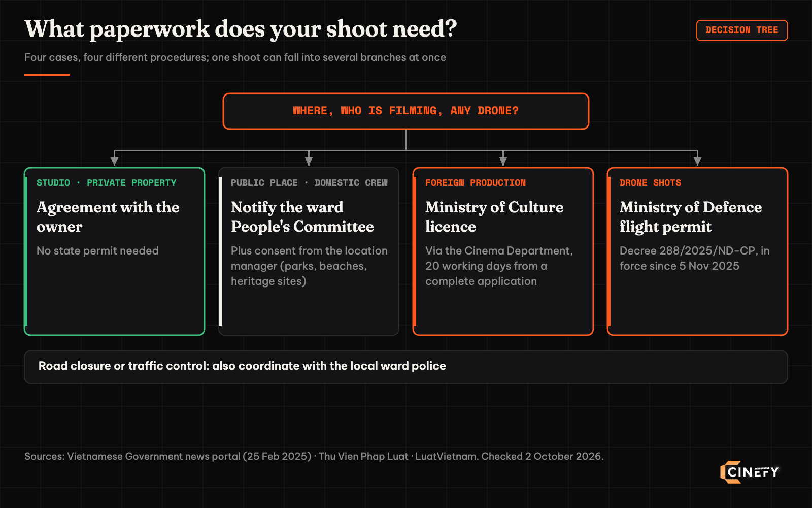Viewport: 812px width, 508px height.
Task: Select the Public Place · Domestic Crew label
Action: click(x=309, y=183)
